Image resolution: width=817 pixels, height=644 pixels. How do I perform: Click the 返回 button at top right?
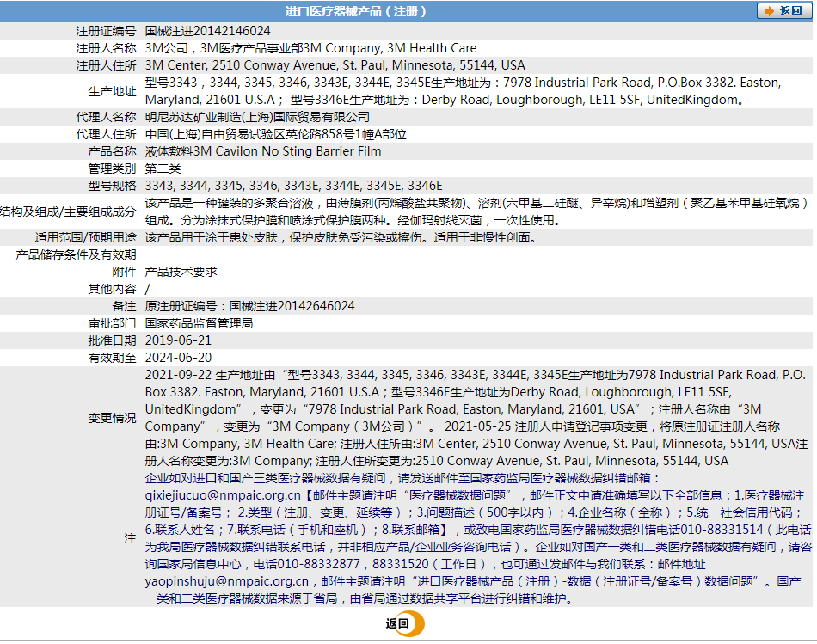coord(784,11)
